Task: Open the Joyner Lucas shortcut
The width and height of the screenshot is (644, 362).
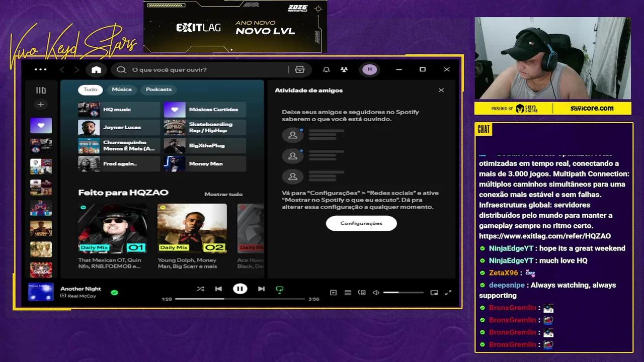Action: point(119,128)
